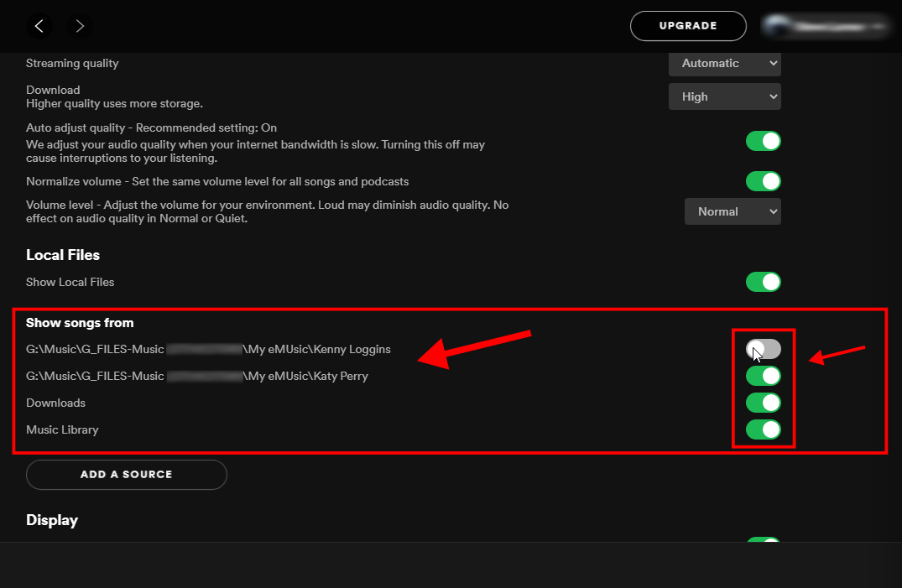
Task: Disable the Katy Perry folder source
Action: (763, 376)
